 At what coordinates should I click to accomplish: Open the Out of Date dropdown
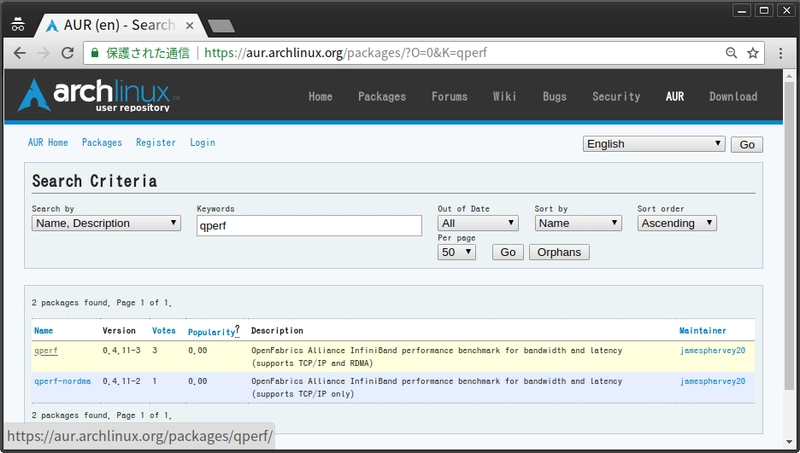point(478,223)
